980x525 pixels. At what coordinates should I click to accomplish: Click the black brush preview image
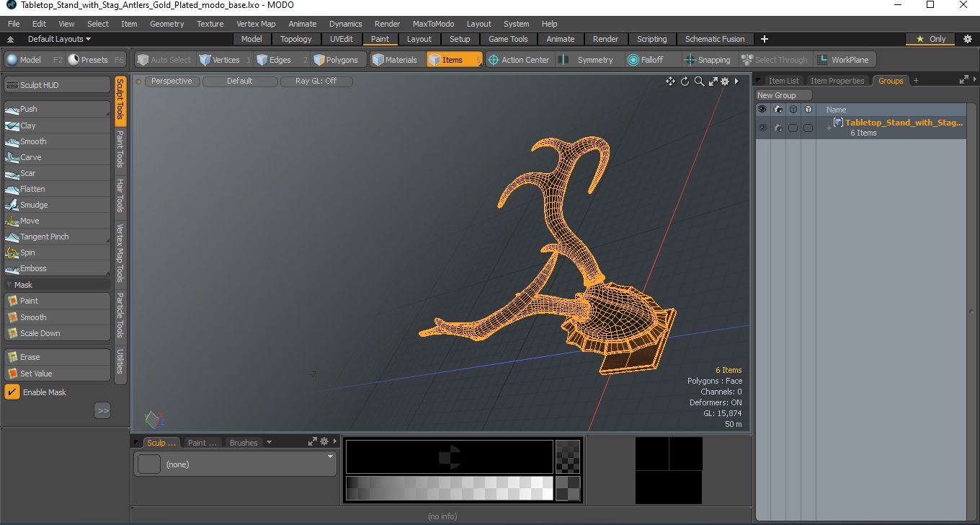tap(450, 456)
